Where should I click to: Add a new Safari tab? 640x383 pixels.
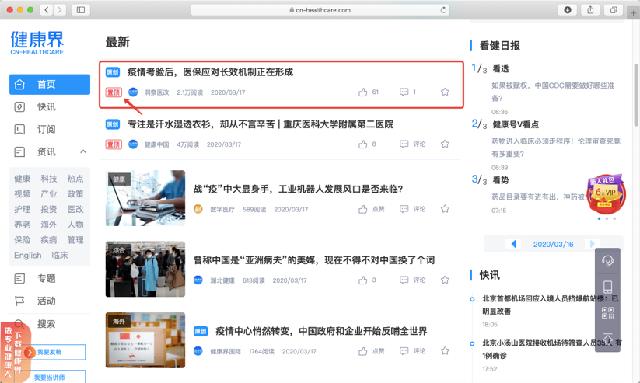pos(633,12)
